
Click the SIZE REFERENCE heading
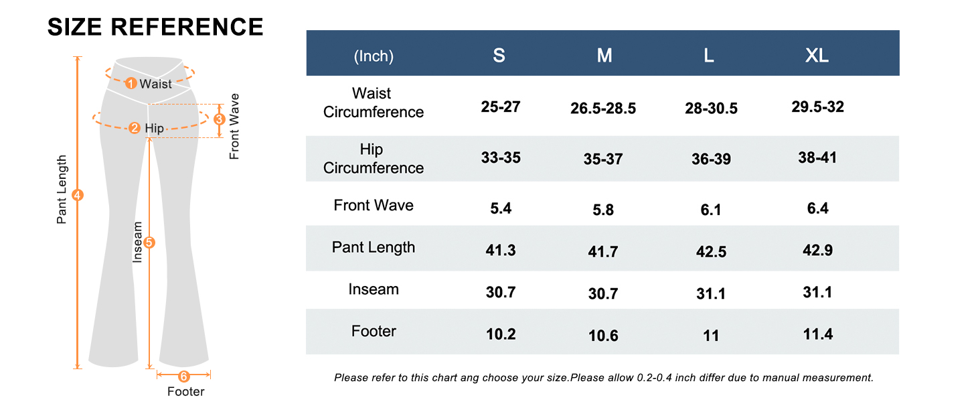(x=155, y=27)
